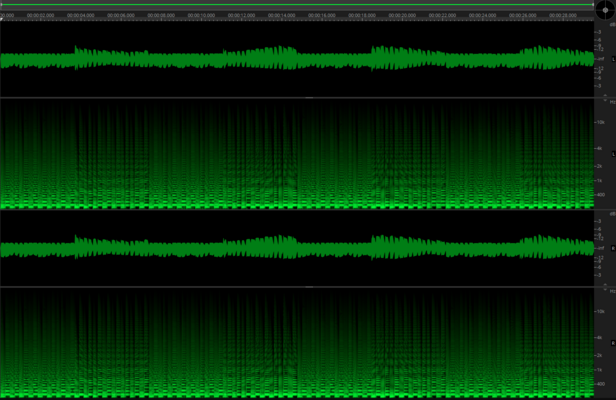
Task: Click the Hz label above the right channel spectrogram scale
Action: [612, 291]
